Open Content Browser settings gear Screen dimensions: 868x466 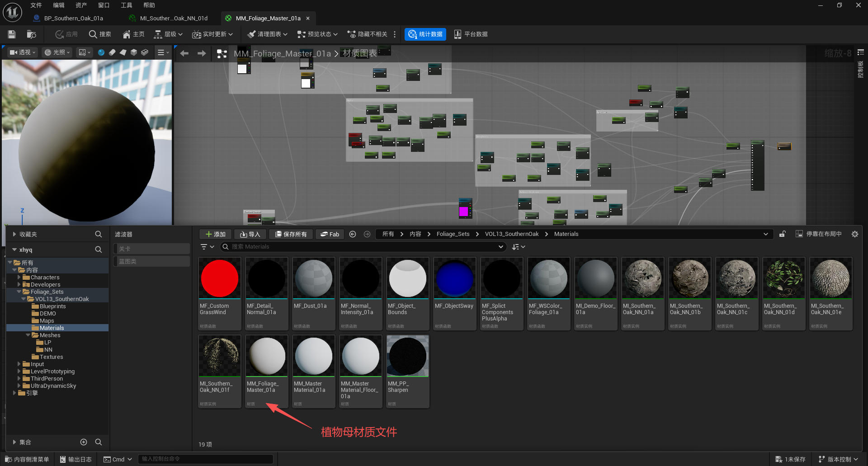pyautogui.click(x=854, y=234)
